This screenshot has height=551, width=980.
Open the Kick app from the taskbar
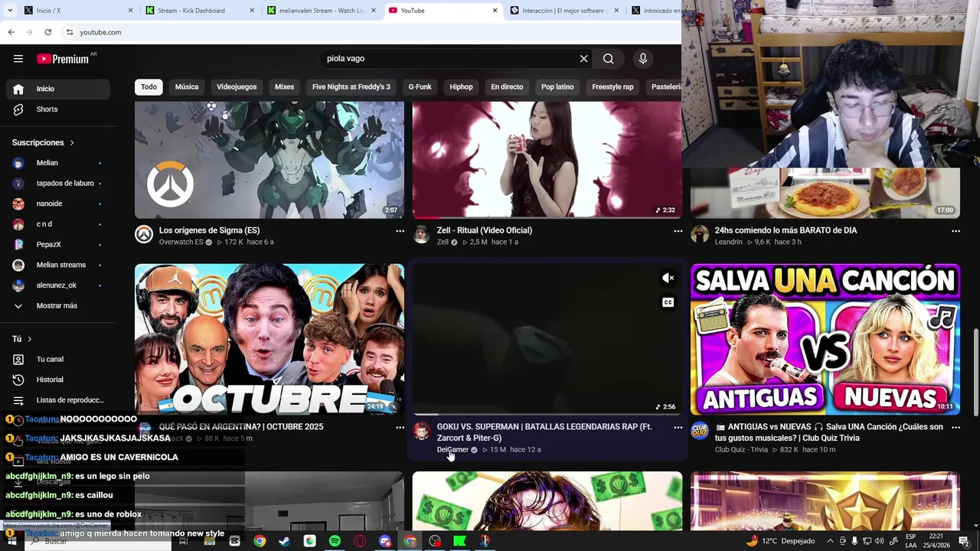tap(459, 541)
